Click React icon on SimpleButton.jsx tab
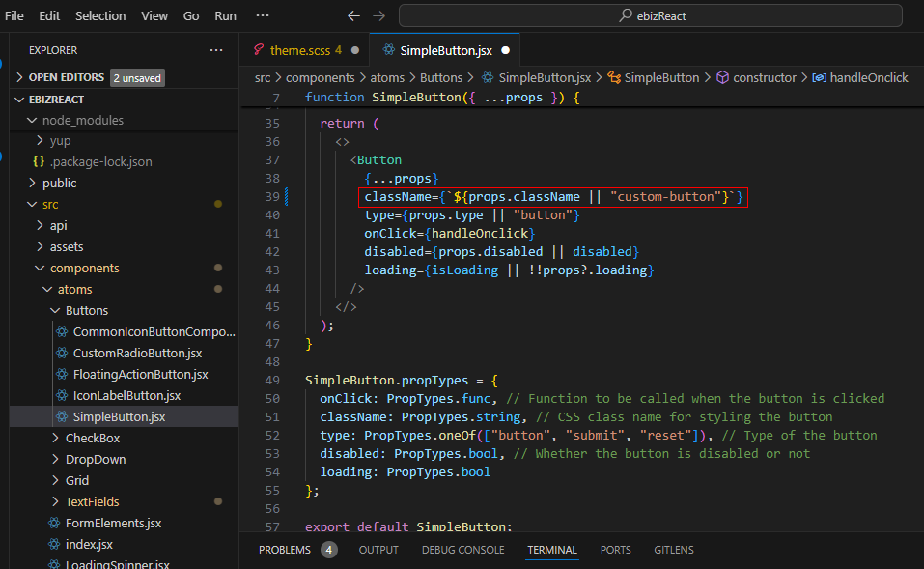 (388, 50)
